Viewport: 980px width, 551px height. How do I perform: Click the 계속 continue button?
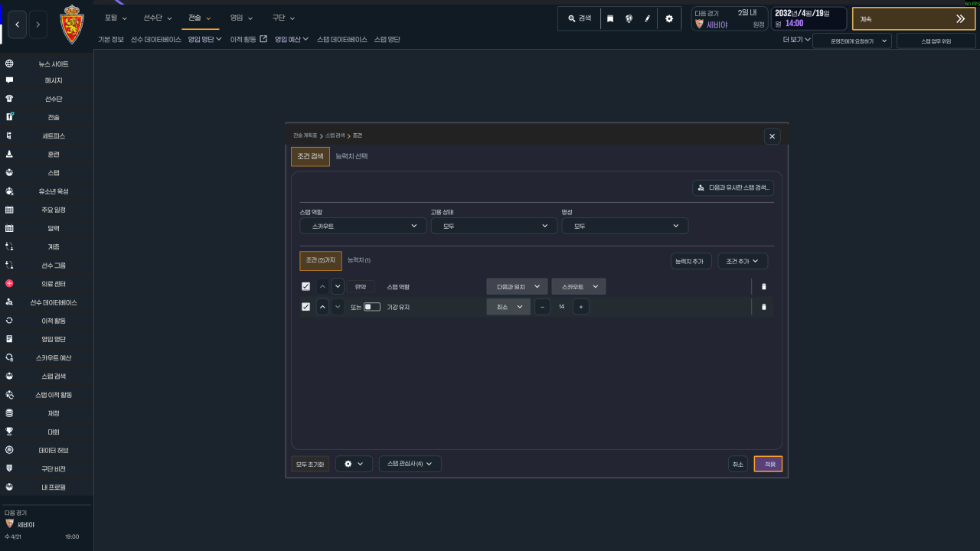913,18
